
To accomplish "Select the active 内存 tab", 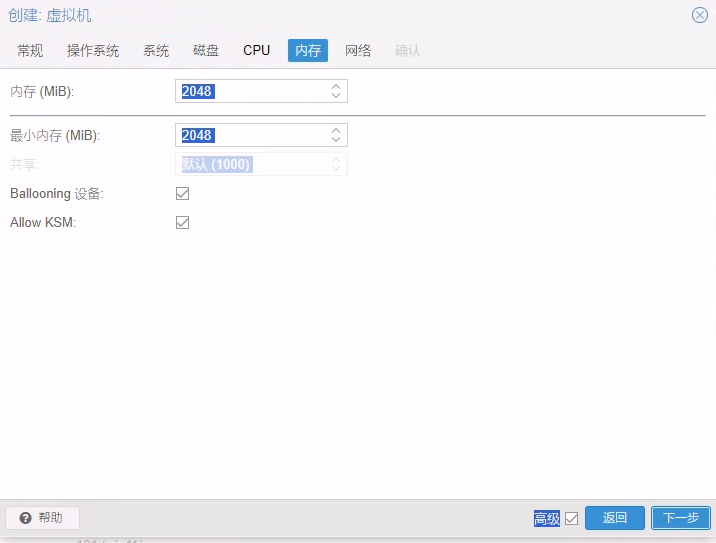I will click(x=308, y=51).
